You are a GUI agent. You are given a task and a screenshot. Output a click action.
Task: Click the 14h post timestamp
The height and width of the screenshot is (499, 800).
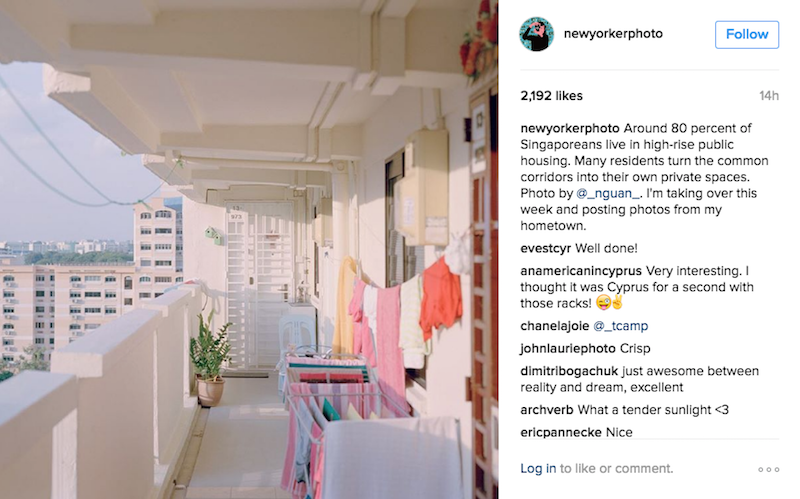pyautogui.click(x=769, y=96)
